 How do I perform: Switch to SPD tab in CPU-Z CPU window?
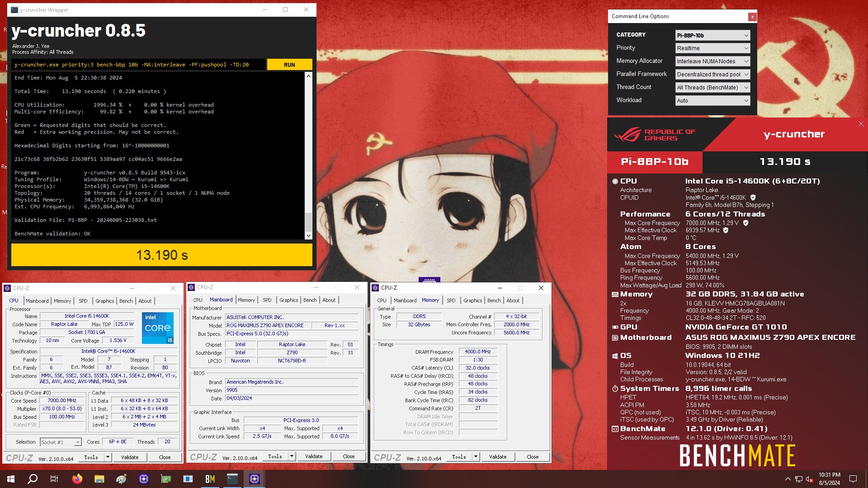coord(83,301)
